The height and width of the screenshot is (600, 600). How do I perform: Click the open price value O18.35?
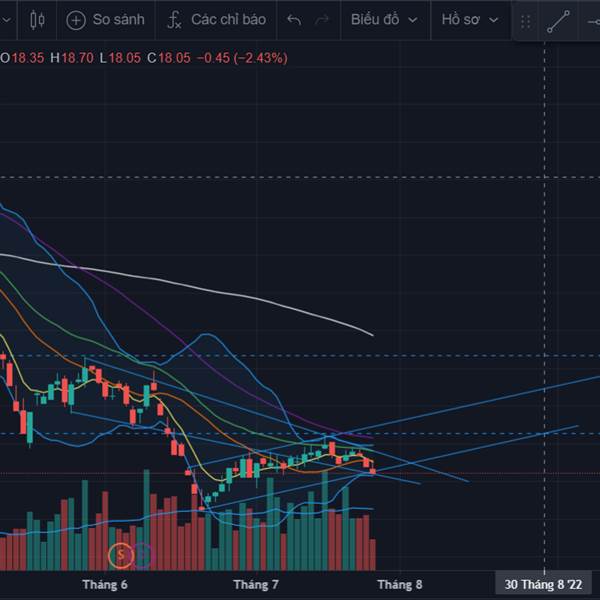(22, 58)
